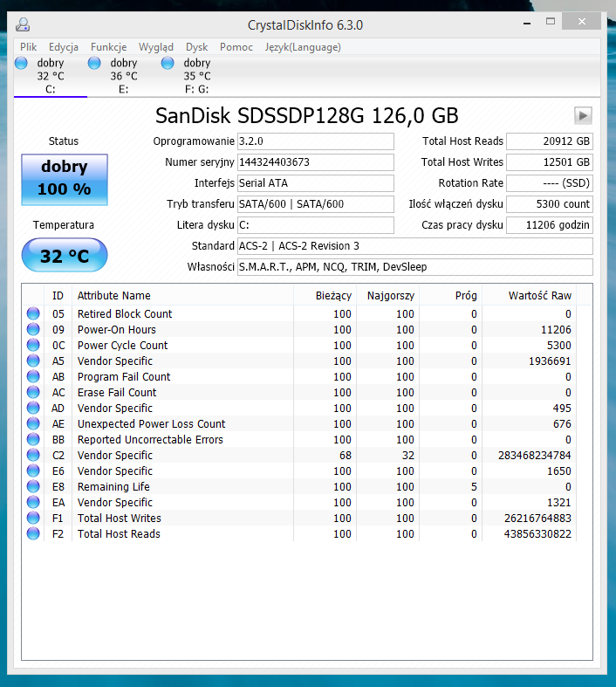
Task: Click the firmware field showing 3.2.0
Action: 316,141
